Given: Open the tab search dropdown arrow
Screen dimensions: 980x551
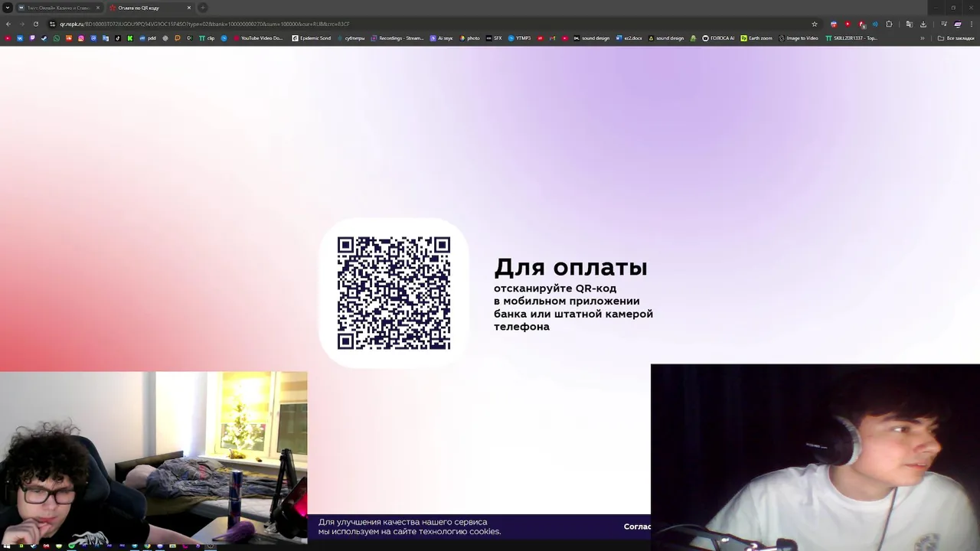Looking at the screenshot, I should (x=7, y=8).
